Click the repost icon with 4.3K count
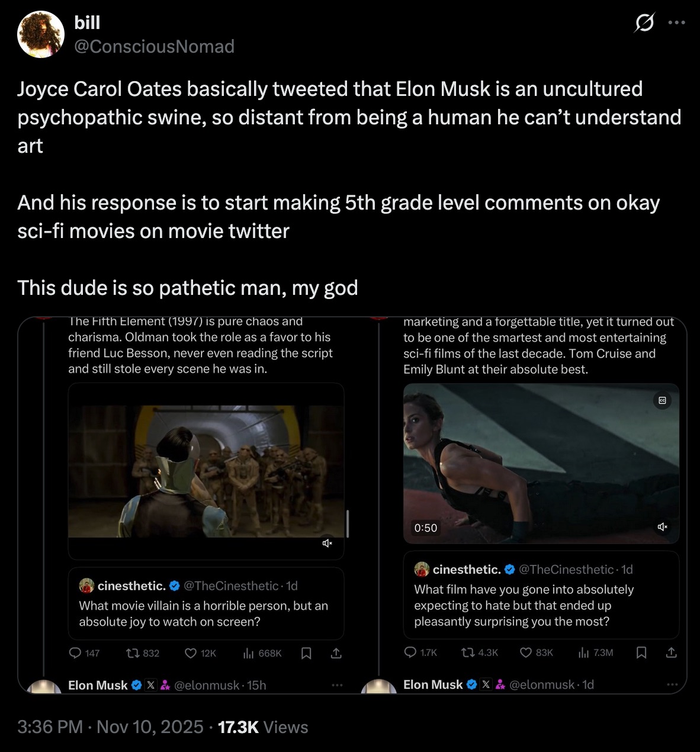 [468, 652]
